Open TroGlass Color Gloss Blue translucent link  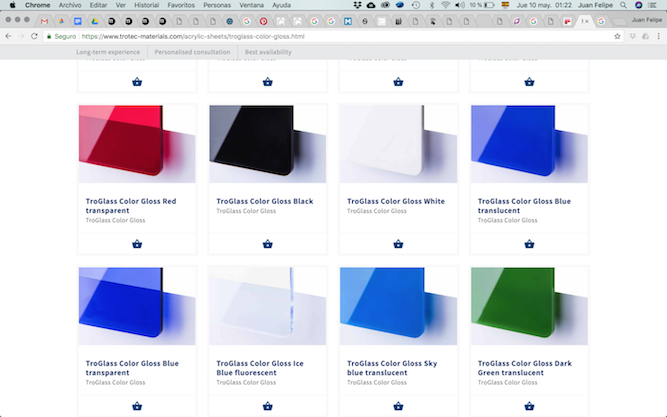point(524,206)
